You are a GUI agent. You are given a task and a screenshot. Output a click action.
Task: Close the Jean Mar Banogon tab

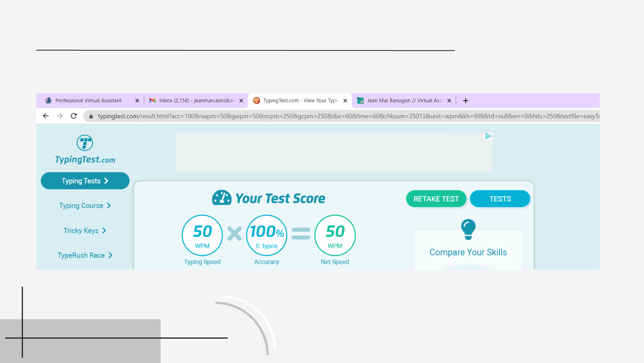[x=449, y=101]
